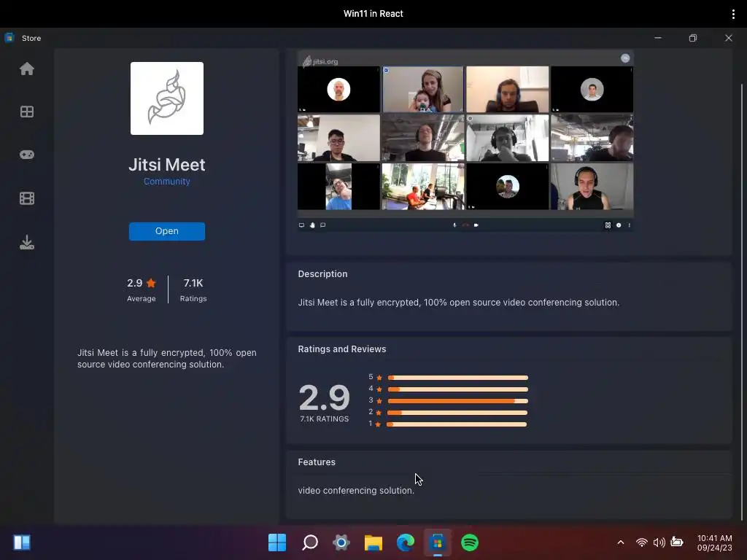Open the Apps section in sidebar
Screen dimensions: 747x560
(x=27, y=112)
